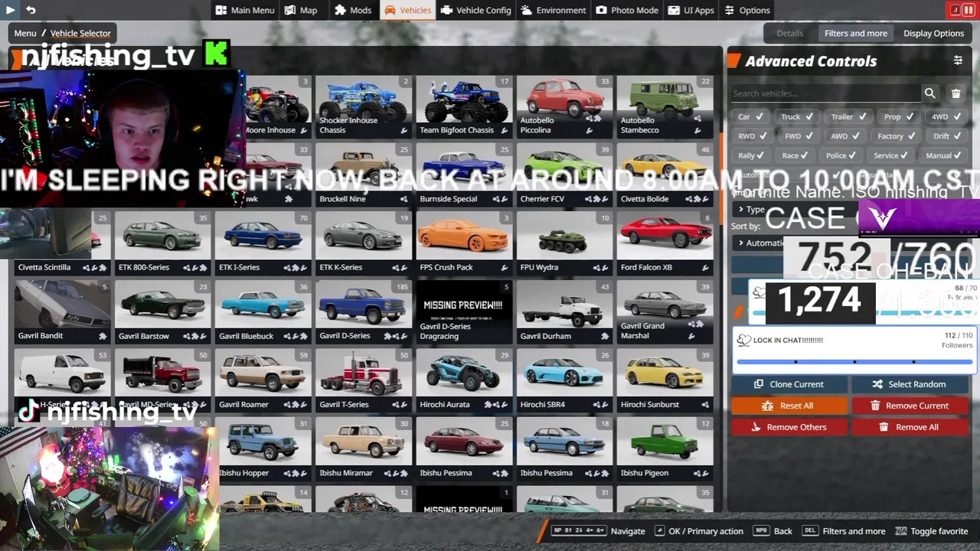Toggle the FWD filter checkbox
Viewport: 980px width, 551px height.
click(x=799, y=135)
